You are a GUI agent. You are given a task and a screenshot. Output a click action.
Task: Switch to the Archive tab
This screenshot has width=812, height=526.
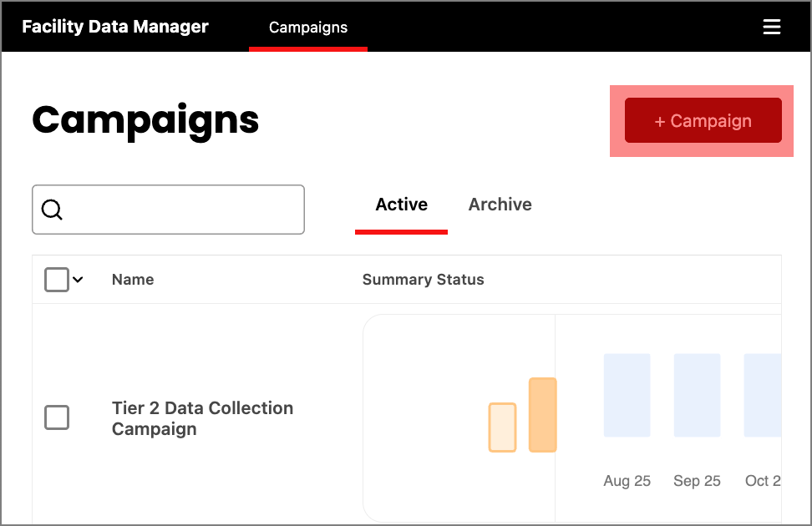click(500, 205)
